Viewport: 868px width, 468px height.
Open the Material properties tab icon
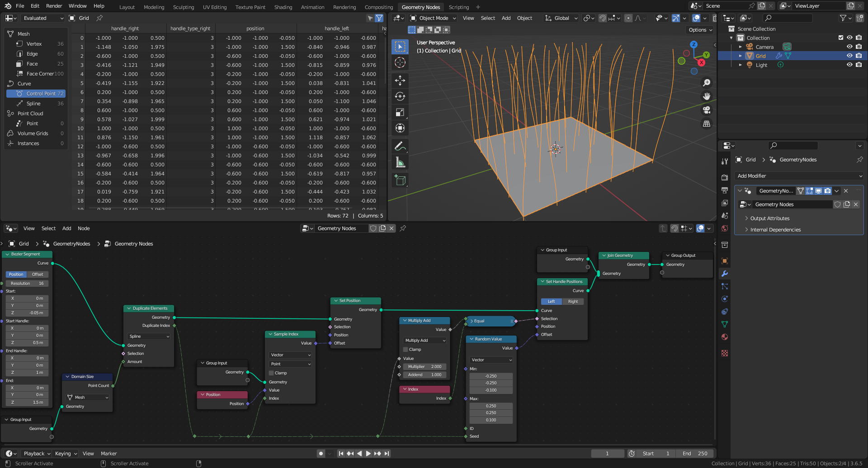pyautogui.click(x=725, y=337)
